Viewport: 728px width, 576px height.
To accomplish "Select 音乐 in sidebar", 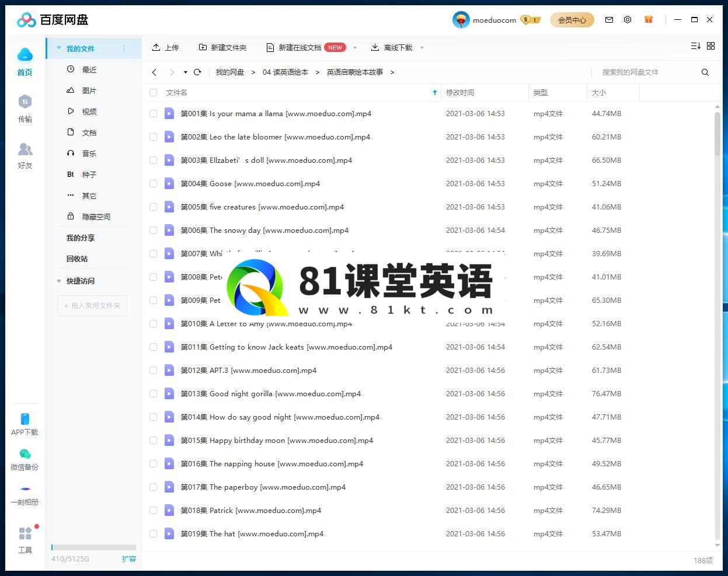I will click(89, 153).
